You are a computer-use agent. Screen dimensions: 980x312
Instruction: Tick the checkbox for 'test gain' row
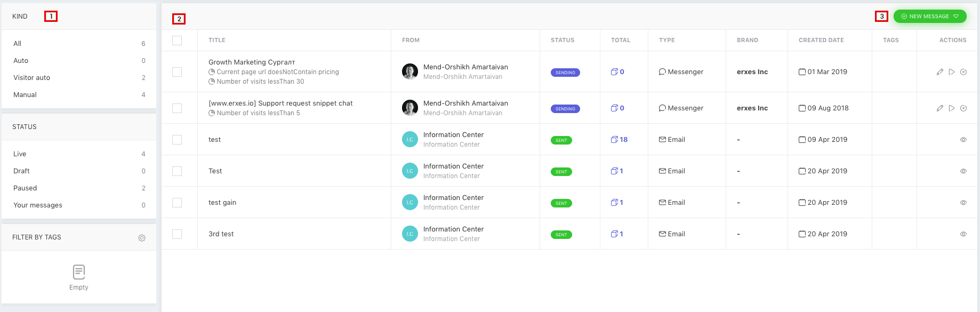(x=177, y=203)
